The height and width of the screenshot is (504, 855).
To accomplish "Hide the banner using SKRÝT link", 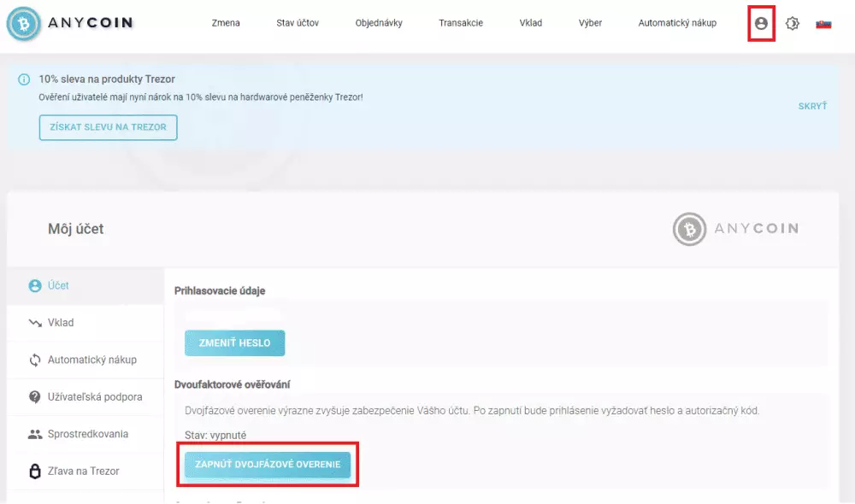I will click(x=812, y=106).
